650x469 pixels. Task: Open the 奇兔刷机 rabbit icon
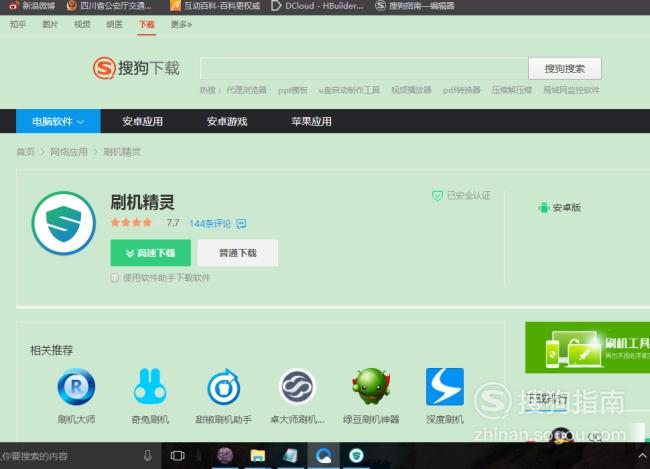point(150,386)
